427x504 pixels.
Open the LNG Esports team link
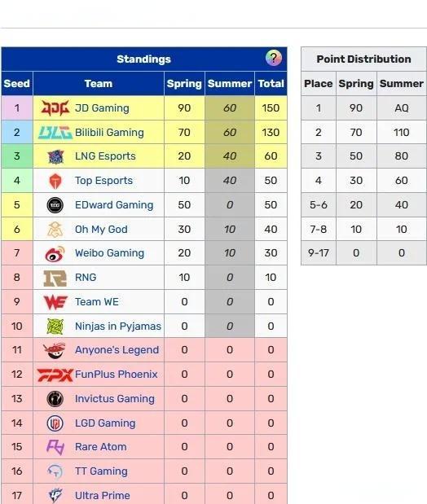click(105, 156)
